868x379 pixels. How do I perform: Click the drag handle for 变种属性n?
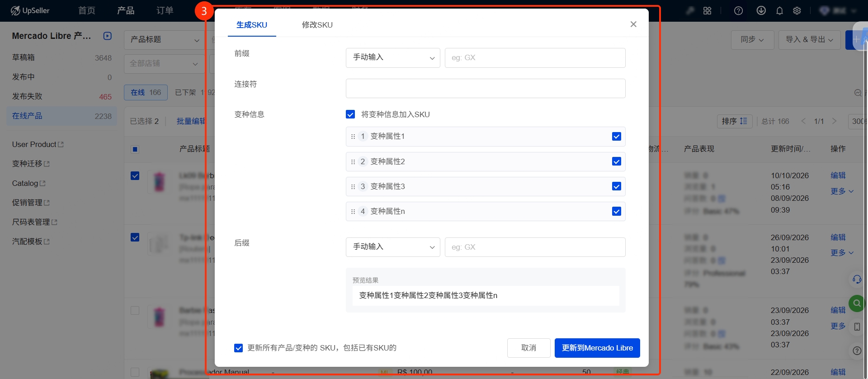pyautogui.click(x=353, y=211)
